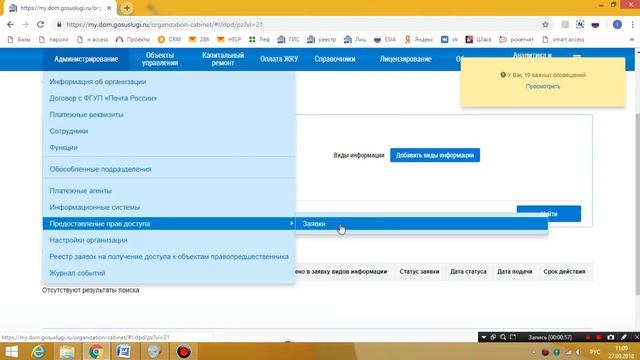This screenshot has width=640, height=360.
Task: Reload the page with the refresh icon
Action: pos(40,24)
